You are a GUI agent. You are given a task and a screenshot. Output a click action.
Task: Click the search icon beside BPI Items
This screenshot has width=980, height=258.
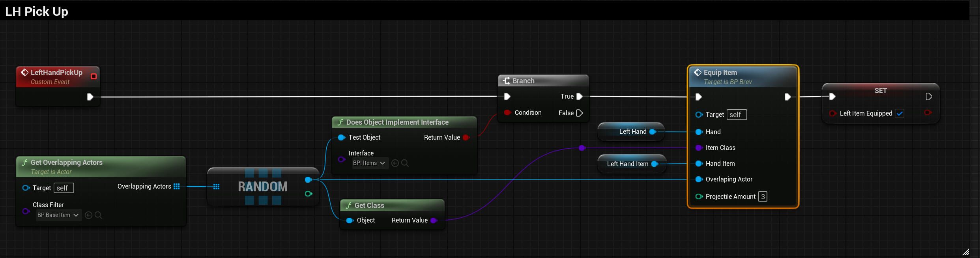tap(405, 163)
